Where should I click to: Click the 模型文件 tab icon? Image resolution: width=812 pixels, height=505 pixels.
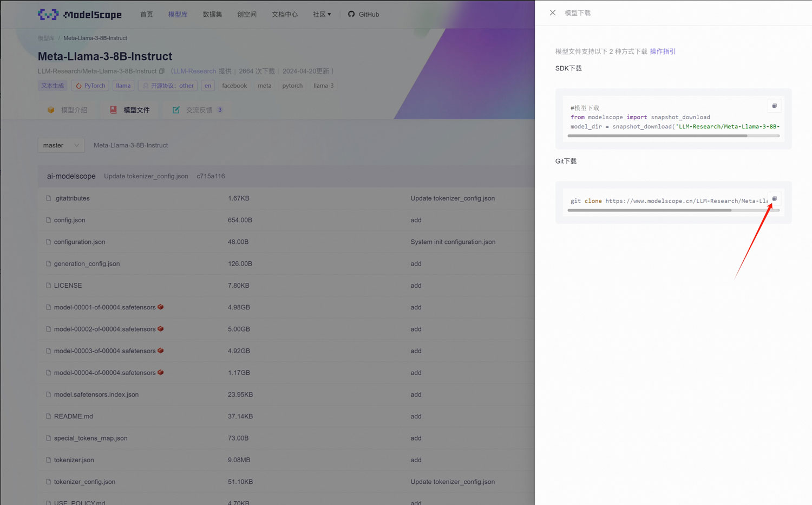pyautogui.click(x=114, y=110)
